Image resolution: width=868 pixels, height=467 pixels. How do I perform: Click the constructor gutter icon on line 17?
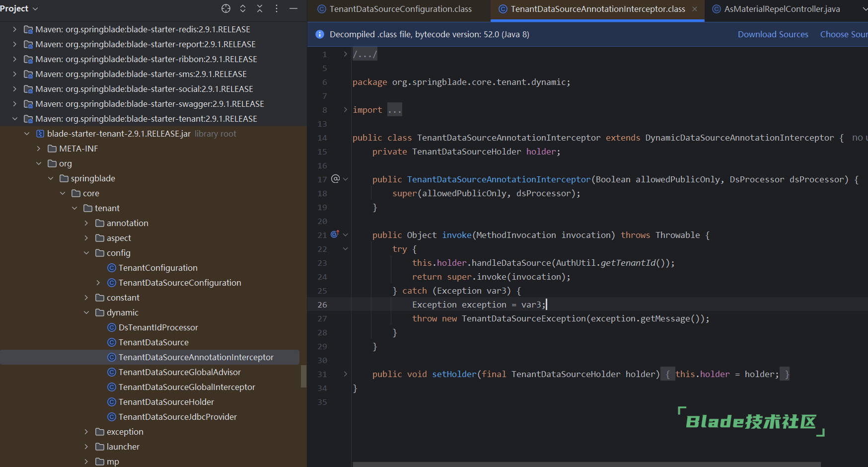[x=336, y=179]
